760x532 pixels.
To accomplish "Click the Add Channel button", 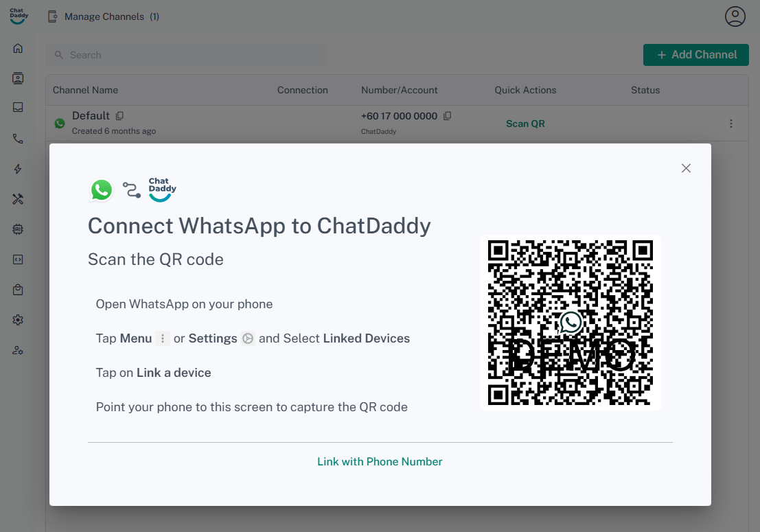I will click(x=695, y=55).
